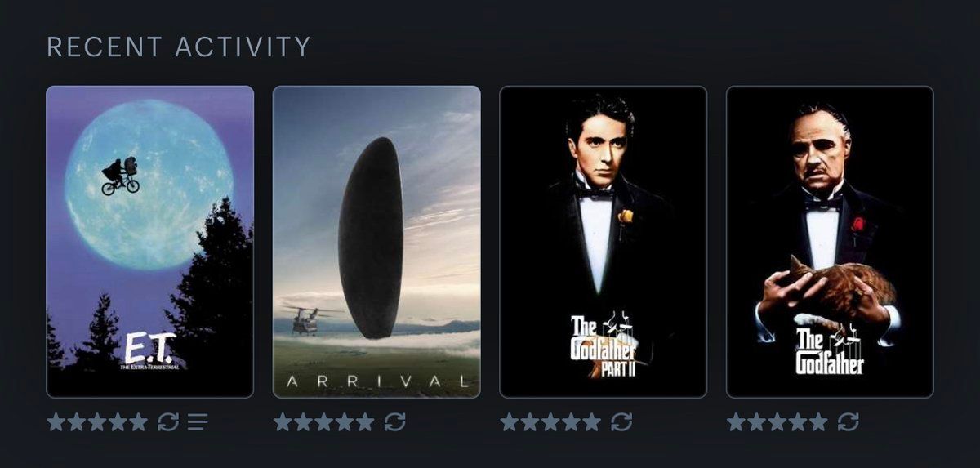The height and width of the screenshot is (468, 980).
Task: Open The Godfather Part II poster
Action: 604,242
